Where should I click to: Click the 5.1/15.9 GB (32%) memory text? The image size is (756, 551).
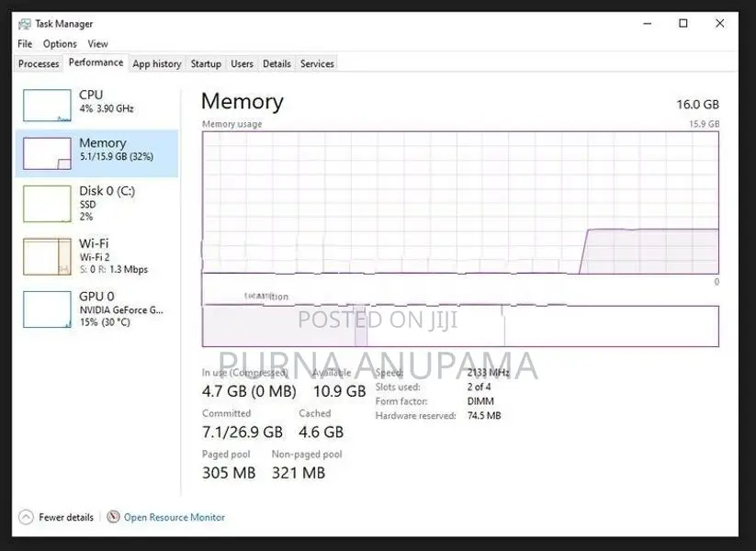(117, 157)
